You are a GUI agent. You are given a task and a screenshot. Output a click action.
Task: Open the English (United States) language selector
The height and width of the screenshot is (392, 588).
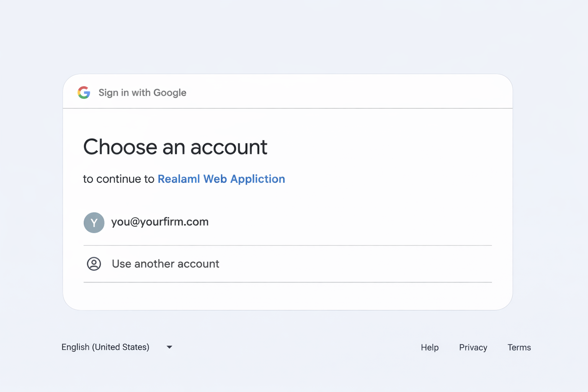(x=105, y=347)
